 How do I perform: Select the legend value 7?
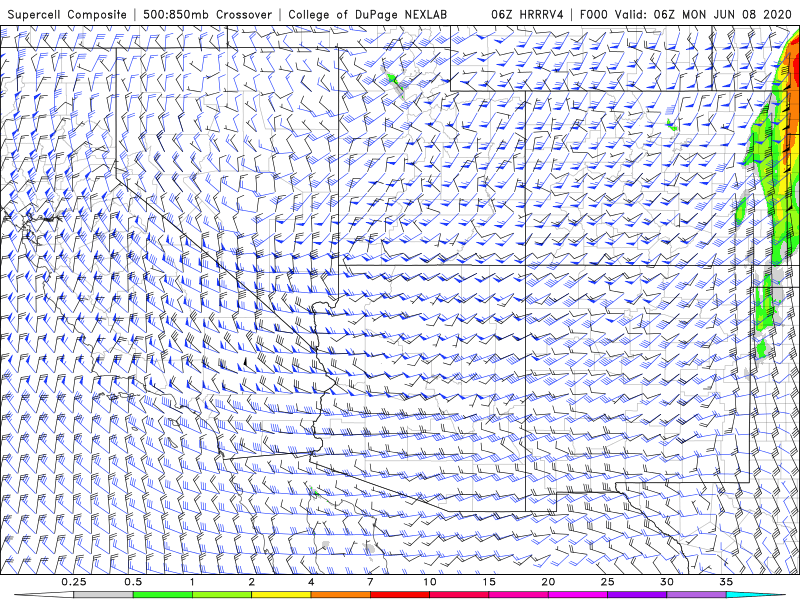click(x=370, y=582)
